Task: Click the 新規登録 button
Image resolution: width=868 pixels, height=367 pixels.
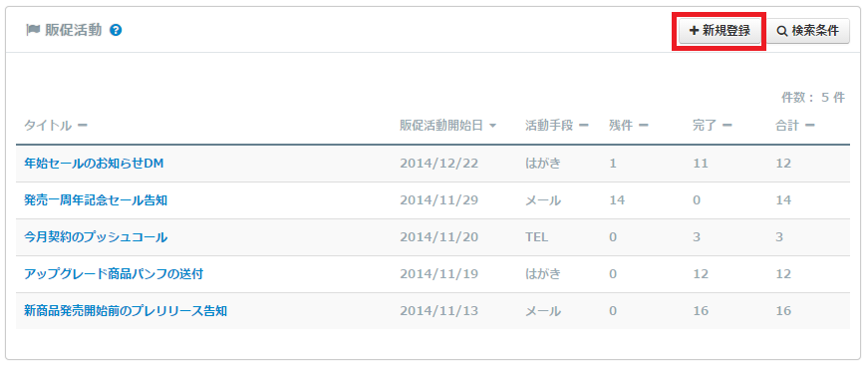Action: [720, 31]
